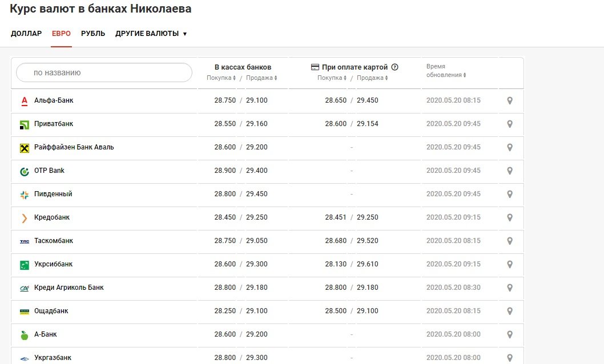Click page heading Курс валют в банках Николаева

coord(100,9)
